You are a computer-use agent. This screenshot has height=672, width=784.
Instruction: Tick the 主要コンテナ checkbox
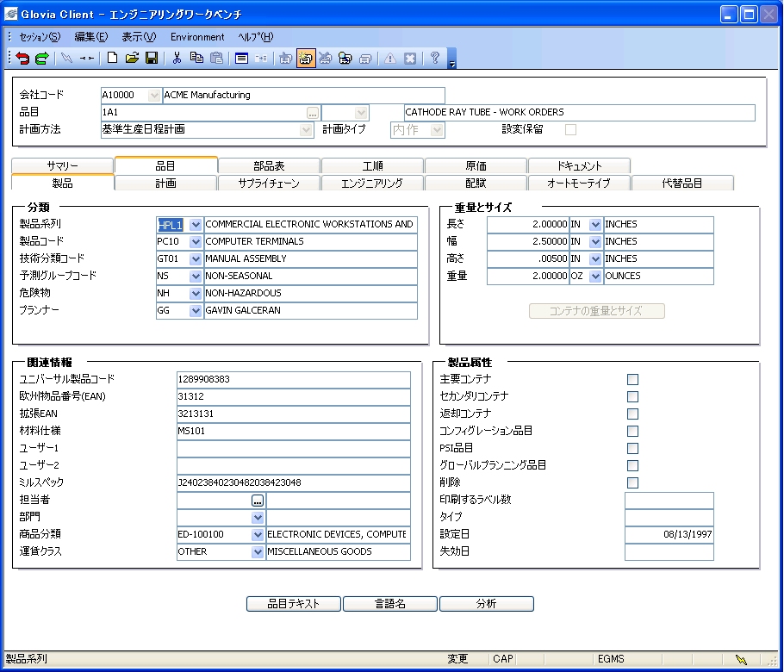tap(632, 379)
